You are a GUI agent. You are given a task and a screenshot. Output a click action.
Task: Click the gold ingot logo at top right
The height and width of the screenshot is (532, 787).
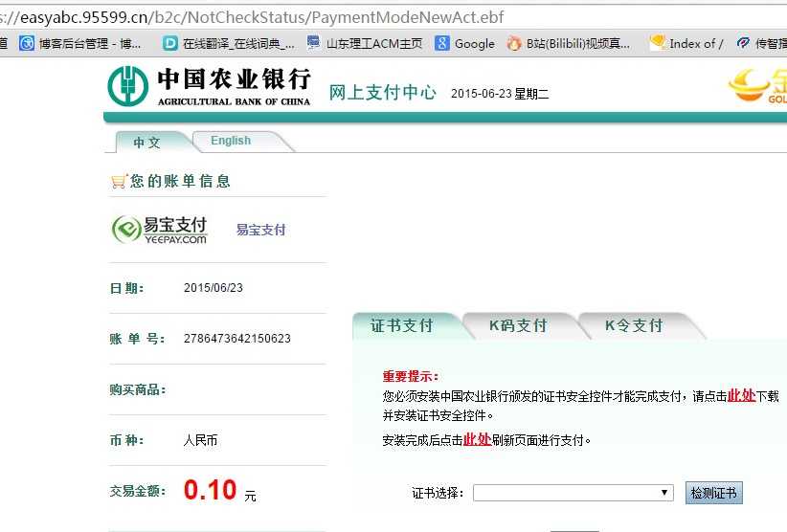click(x=757, y=86)
